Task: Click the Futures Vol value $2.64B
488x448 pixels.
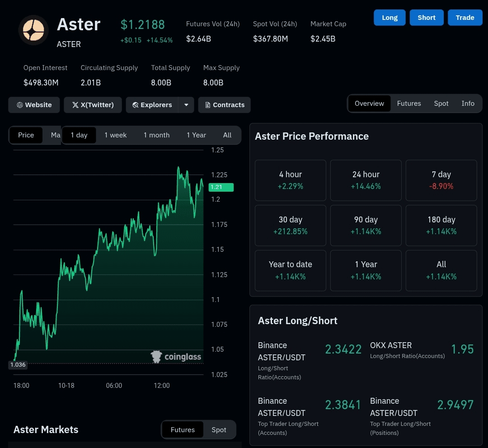Action: tap(198, 38)
